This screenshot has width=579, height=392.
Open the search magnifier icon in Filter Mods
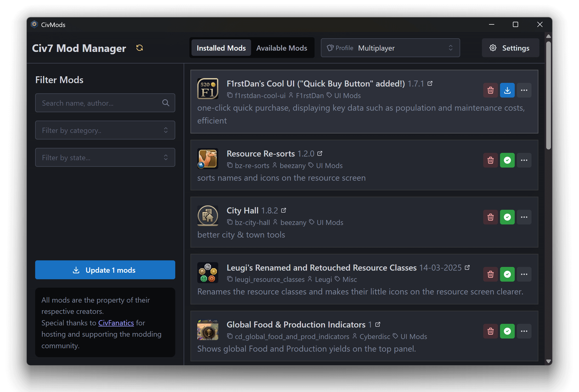(x=166, y=103)
